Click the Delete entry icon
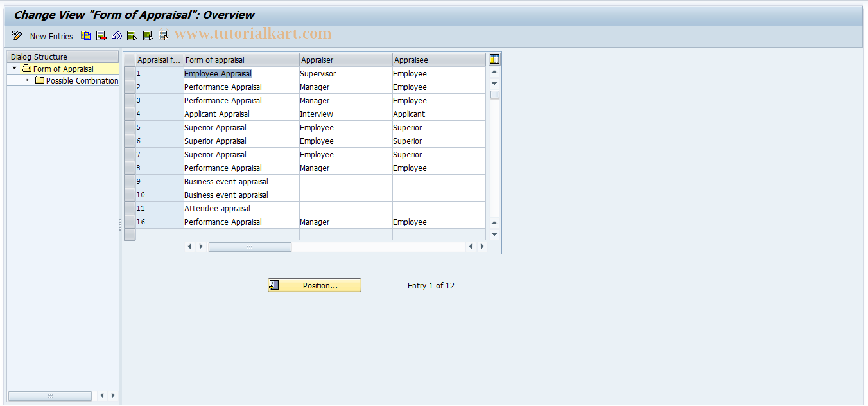868x406 pixels. [x=101, y=36]
